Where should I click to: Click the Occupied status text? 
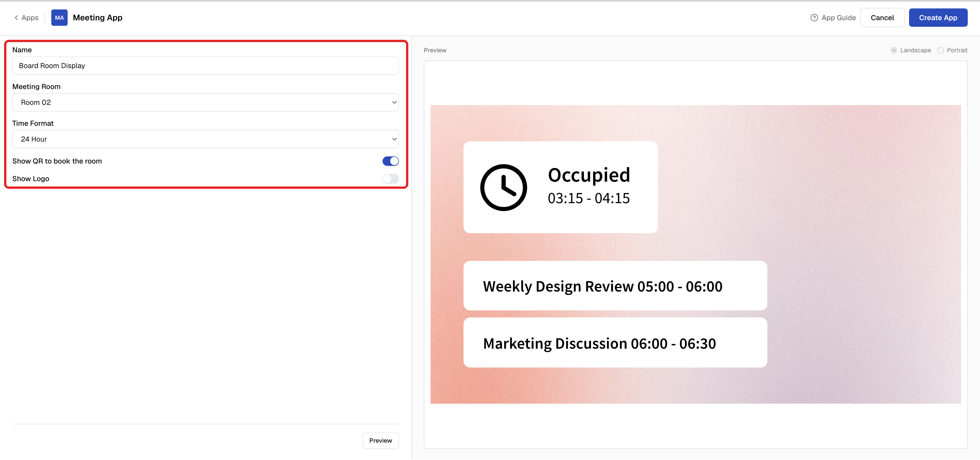(x=589, y=175)
